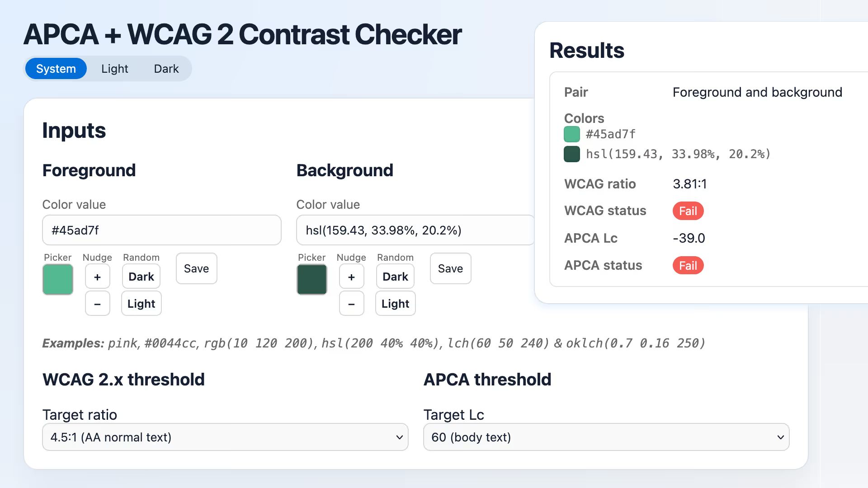Nudge the foreground color lighter with plus
This screenshot has width=868, height=488.
97,276
